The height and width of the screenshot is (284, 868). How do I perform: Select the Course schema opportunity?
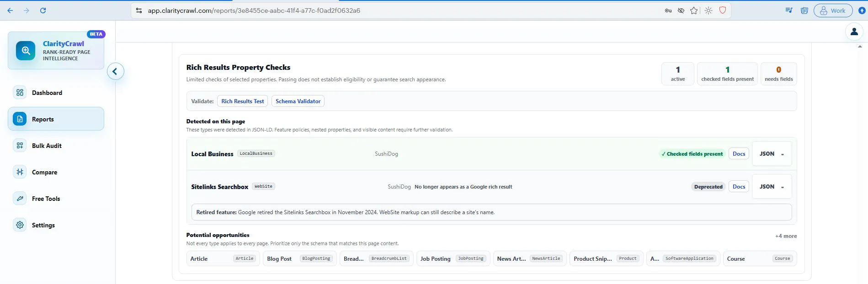point(760,258)
